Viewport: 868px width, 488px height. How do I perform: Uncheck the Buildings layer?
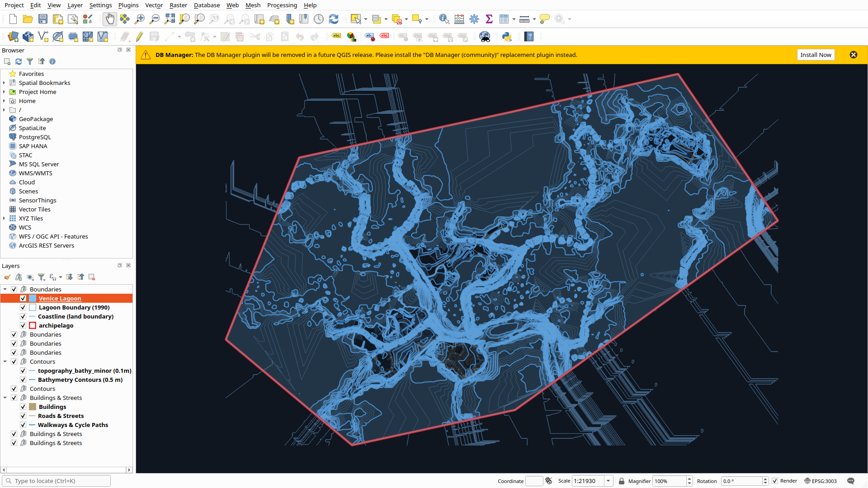(x=23, y=407)
